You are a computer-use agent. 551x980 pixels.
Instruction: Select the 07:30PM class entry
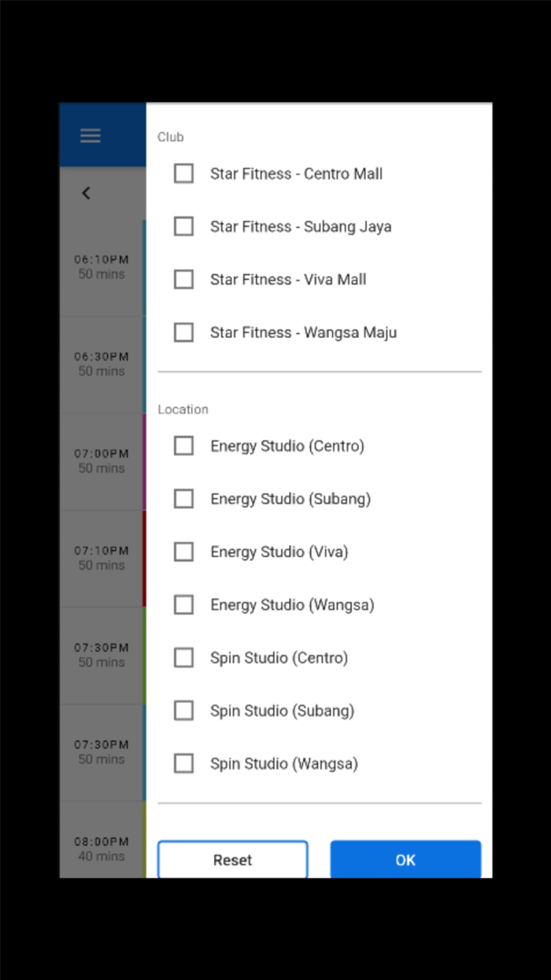[x=101, y=655]
